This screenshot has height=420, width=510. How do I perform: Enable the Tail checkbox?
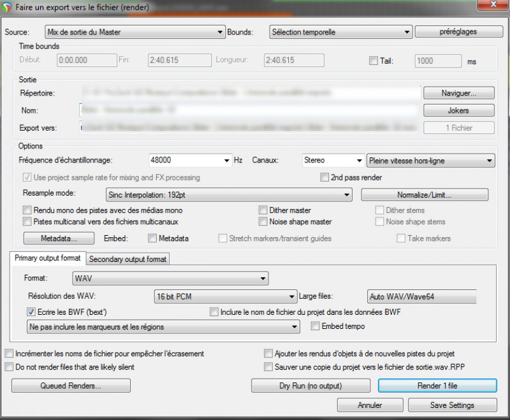tap(374, 61)
